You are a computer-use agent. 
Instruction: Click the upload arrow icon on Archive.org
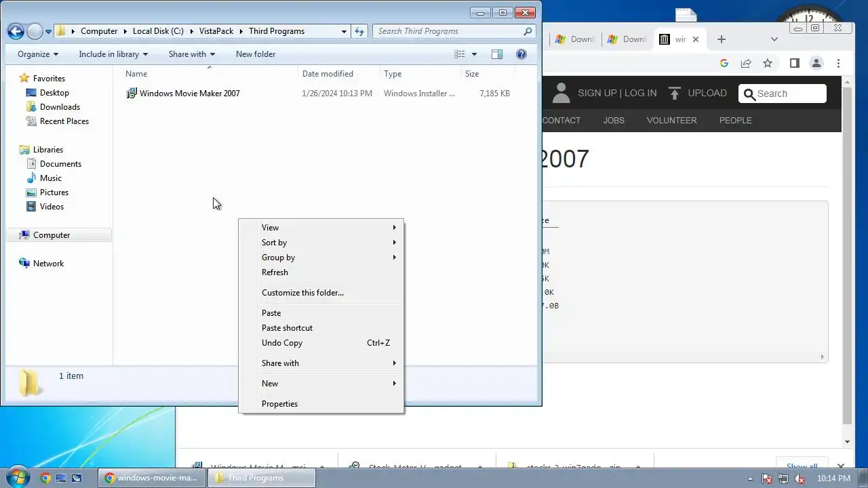(674, 94)
